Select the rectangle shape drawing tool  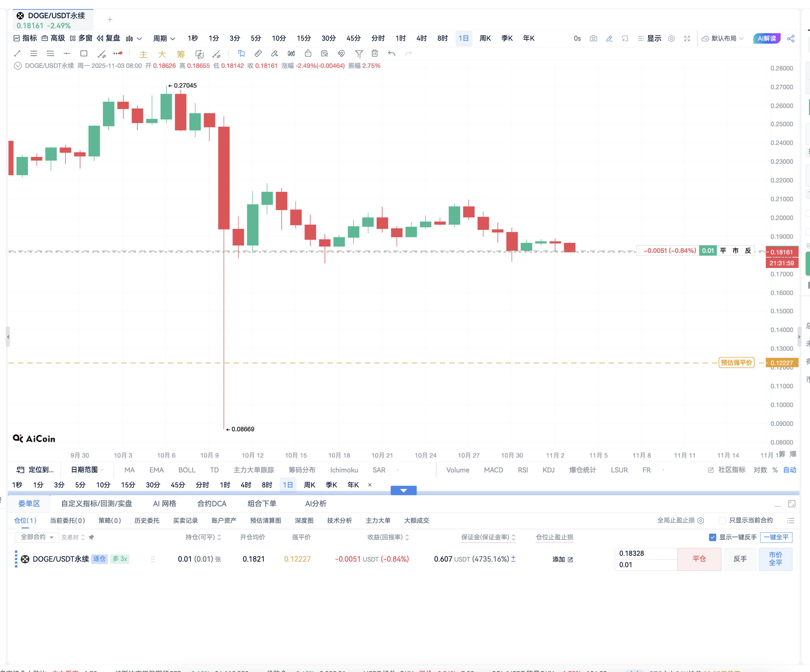[84, 54]
